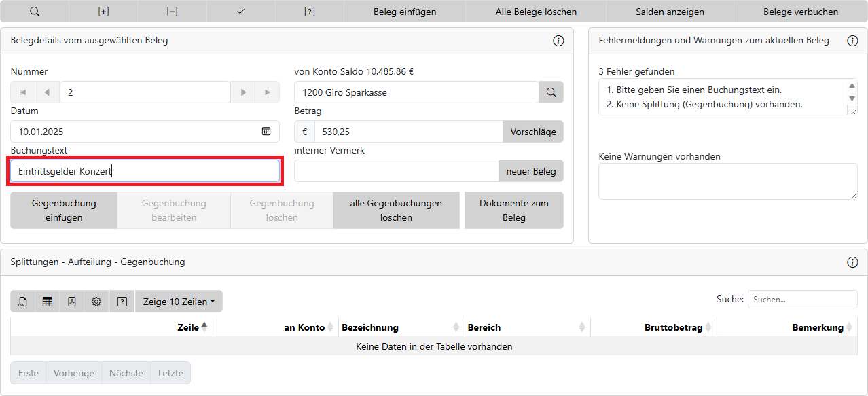The width and height of the screenshot is (868, 396).
Task: Sort table by Zeile column
Action: [x=188, y=327]
